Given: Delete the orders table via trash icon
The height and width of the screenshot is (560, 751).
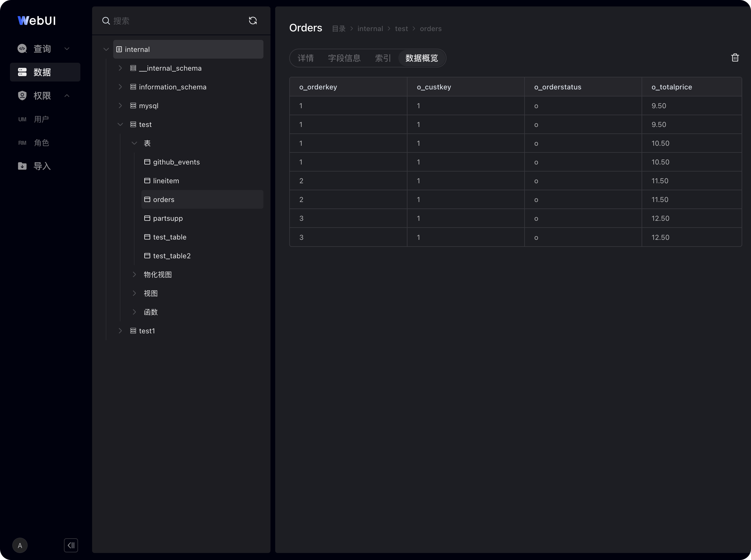Looking at the screenshot, I should (735, 58).
